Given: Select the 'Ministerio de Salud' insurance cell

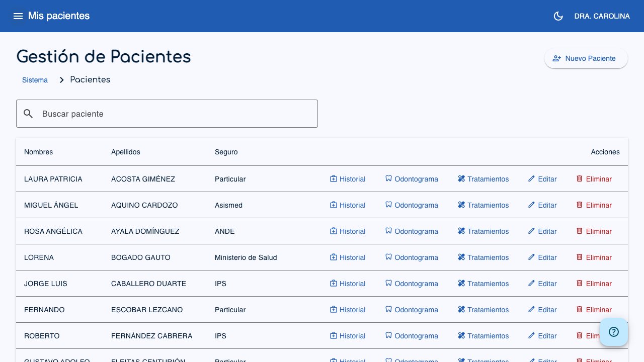Looking at the screenshot, I should [246, 257].
